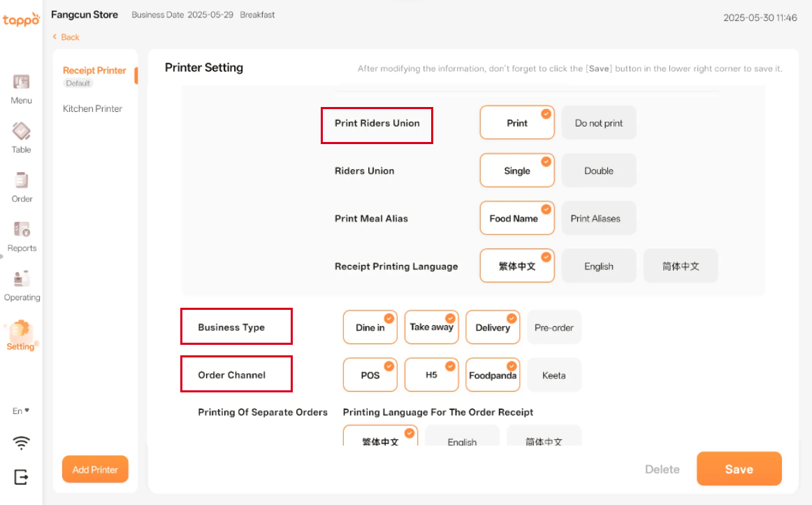Screen dimensions: 812x505
Task: Expand the En language selector
Action: [21, 411]
